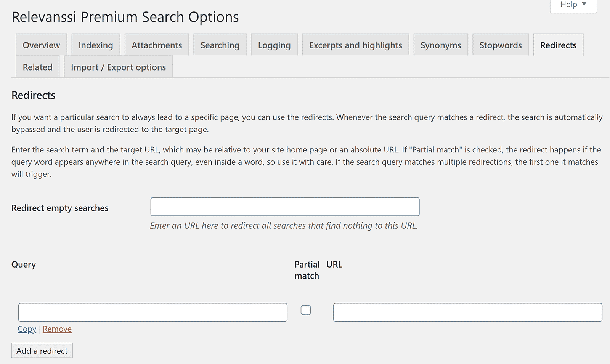The image size is (610, 364).
Task: Select the Redirects tab
Action: click(x=558, y=45)
